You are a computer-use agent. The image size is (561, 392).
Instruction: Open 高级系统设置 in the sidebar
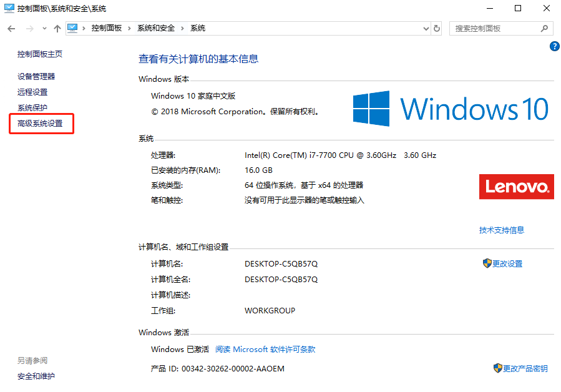click(40, 124)
